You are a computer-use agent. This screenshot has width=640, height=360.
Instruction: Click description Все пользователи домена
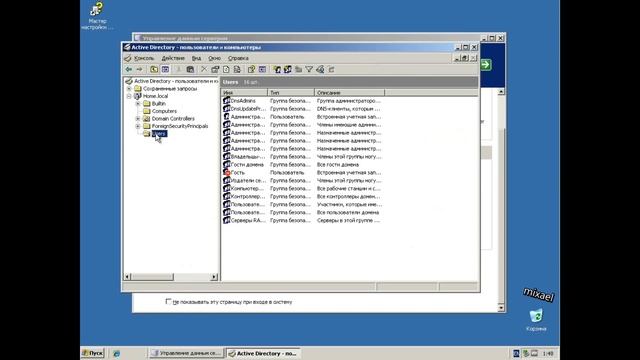[348, 212]
